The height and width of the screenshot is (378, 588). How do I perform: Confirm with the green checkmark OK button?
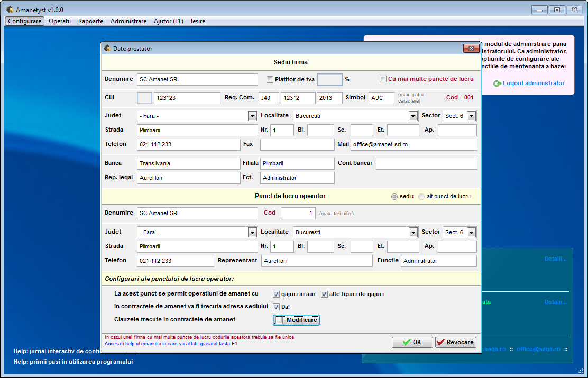(x=412, y=342)
